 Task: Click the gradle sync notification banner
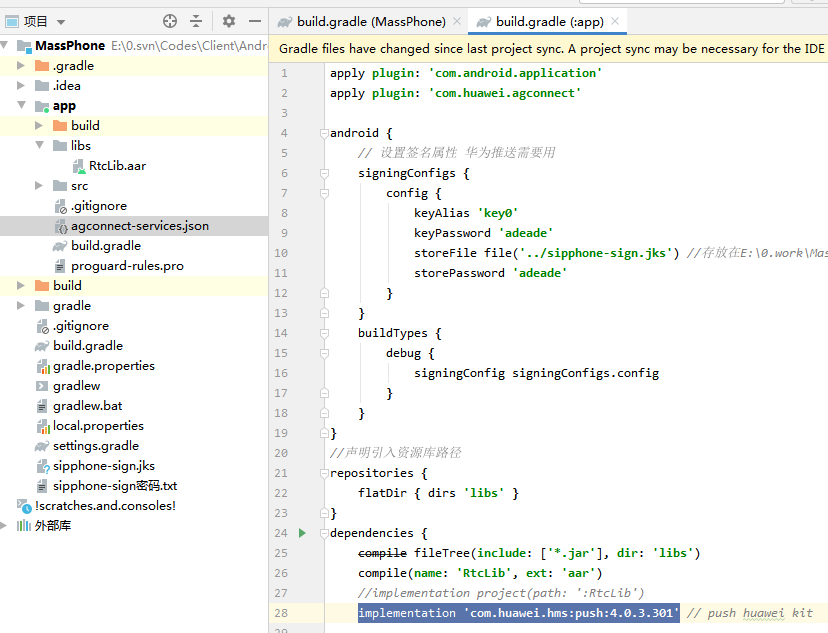(x=548, y=49)
